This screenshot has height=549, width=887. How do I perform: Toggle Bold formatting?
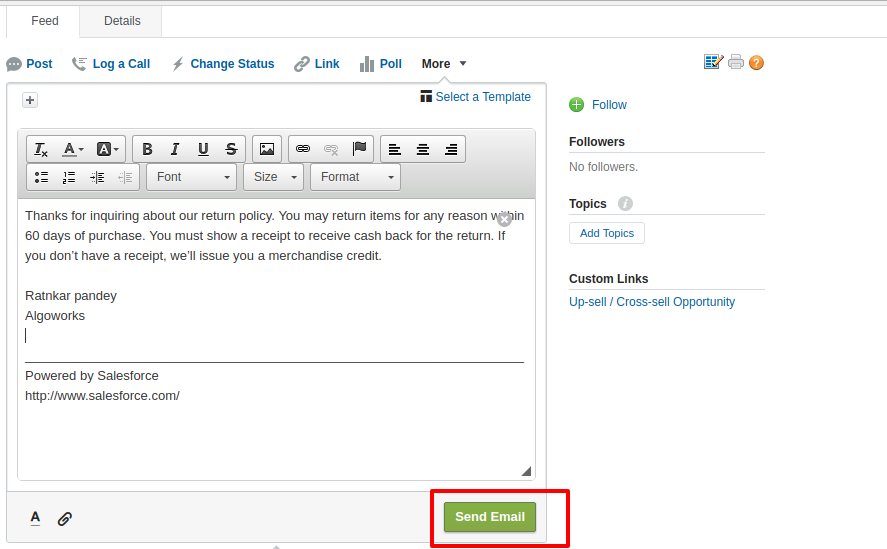coord(147,149)
